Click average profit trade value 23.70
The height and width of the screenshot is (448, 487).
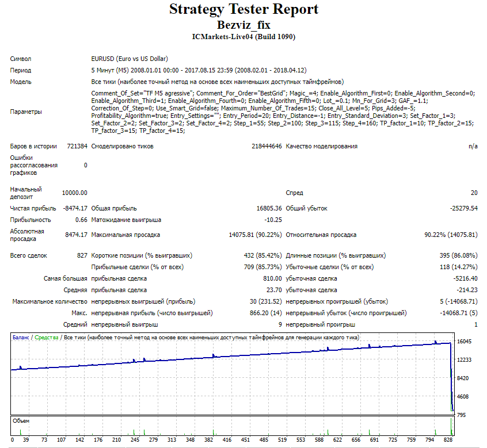click(x=274, y=290)
